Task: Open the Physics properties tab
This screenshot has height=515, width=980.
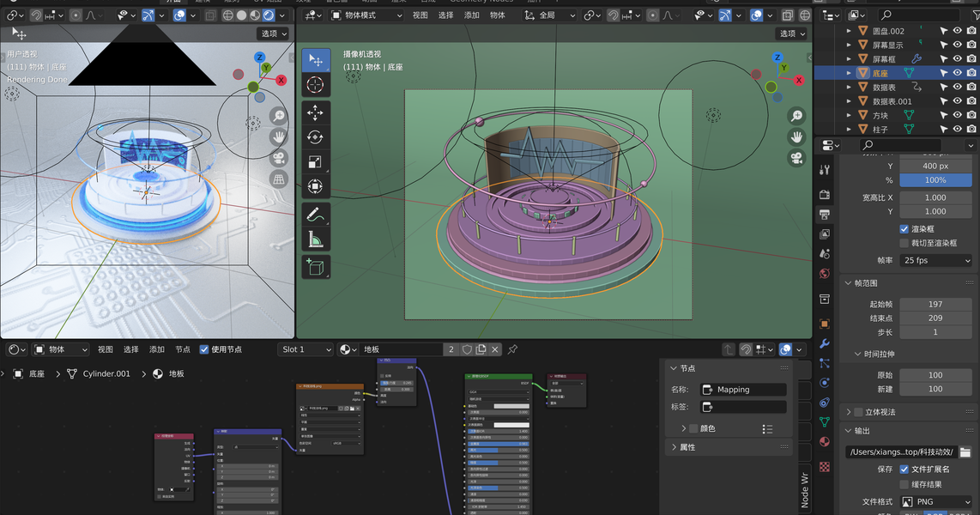Action: pyautogui.click(x=825, y=383)
